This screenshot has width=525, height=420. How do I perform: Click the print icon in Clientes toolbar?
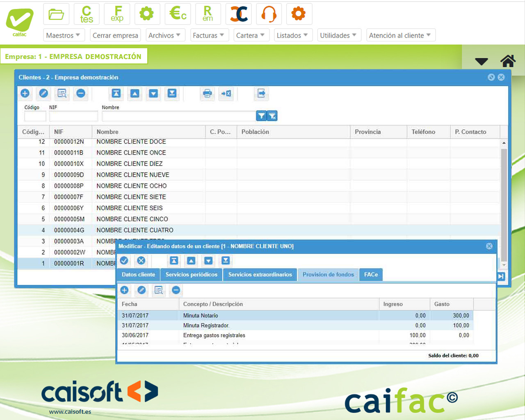(x=208, y=94)
